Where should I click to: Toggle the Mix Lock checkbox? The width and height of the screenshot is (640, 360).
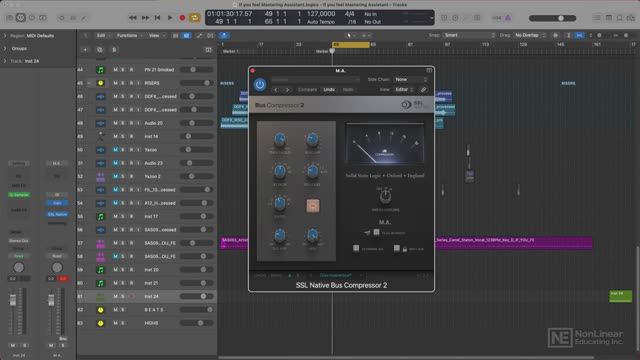[396, 248]
